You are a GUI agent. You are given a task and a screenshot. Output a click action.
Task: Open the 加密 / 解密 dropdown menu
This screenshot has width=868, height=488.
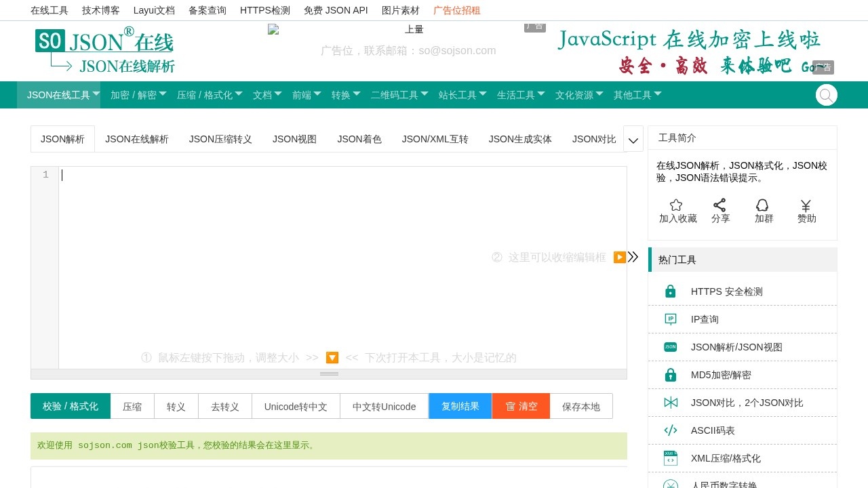pyautogui.click(x=138, y=95)
